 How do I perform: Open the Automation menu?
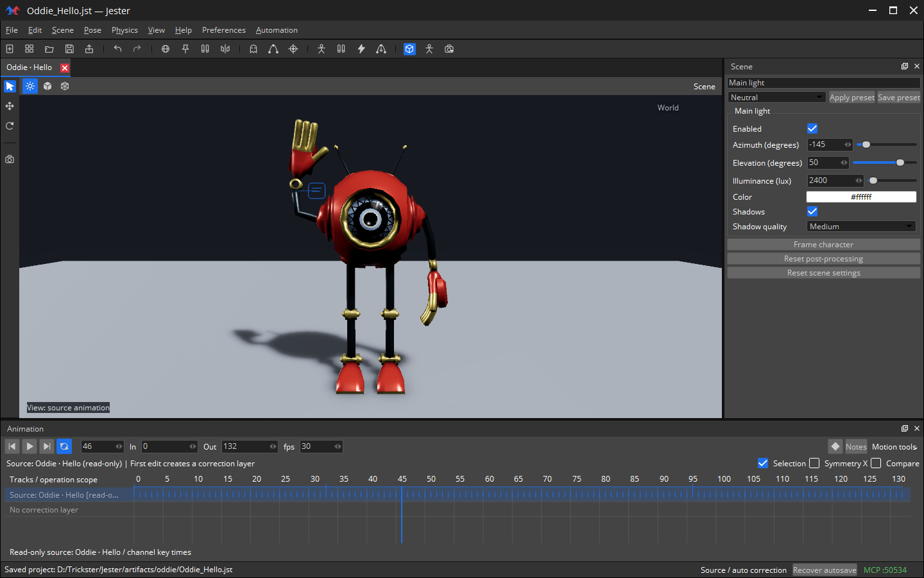[x=277, y=30]
